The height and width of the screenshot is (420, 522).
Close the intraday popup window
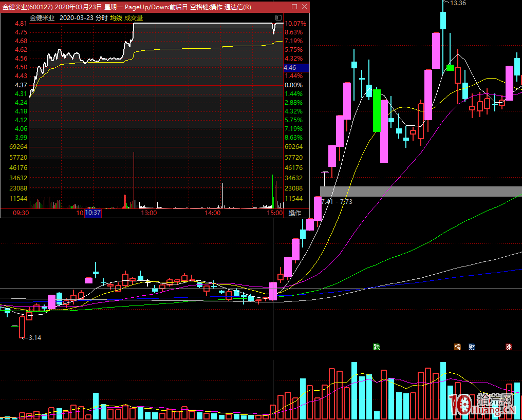tap(304, 7)
